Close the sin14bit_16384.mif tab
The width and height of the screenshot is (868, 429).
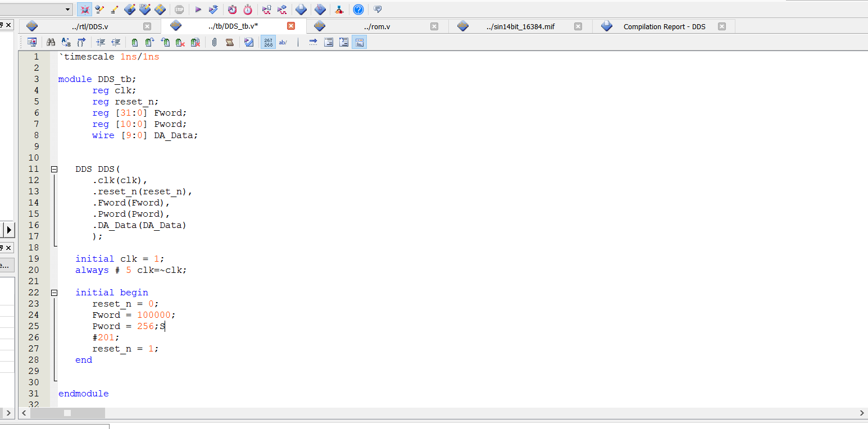pyautogui.click(x=579, y=26)
